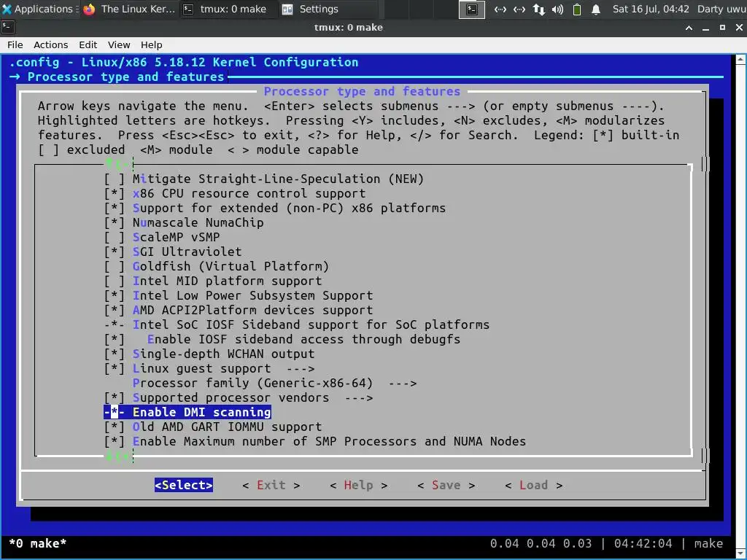
Task: Open the Actions menu
Action: point(50,44)
